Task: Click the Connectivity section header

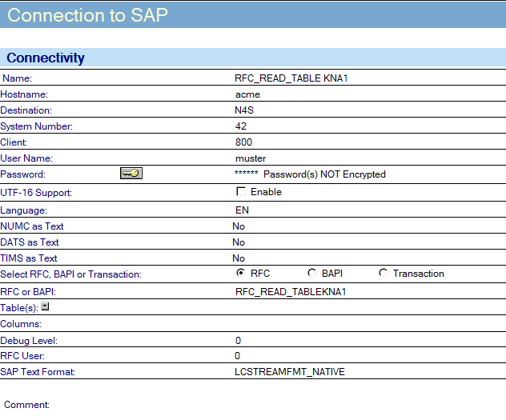Action: pyautogui.click(x=46, y=58)
